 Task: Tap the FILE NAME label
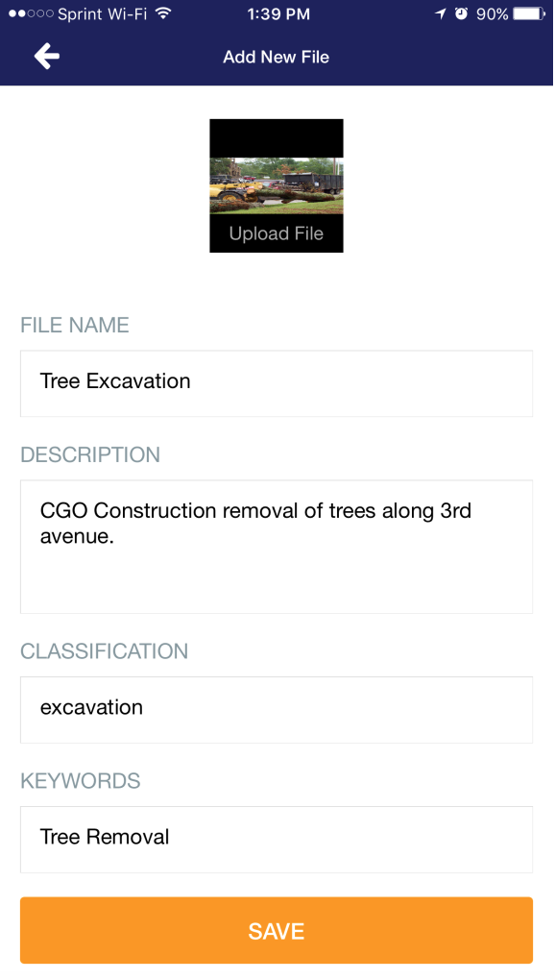click(75, 325)
